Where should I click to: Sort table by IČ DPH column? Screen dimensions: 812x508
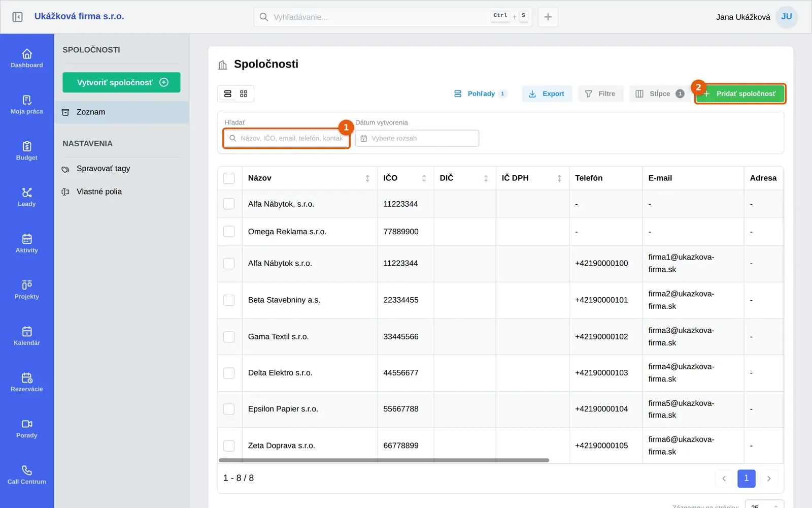pyautogui.click(x=559, y=178)
